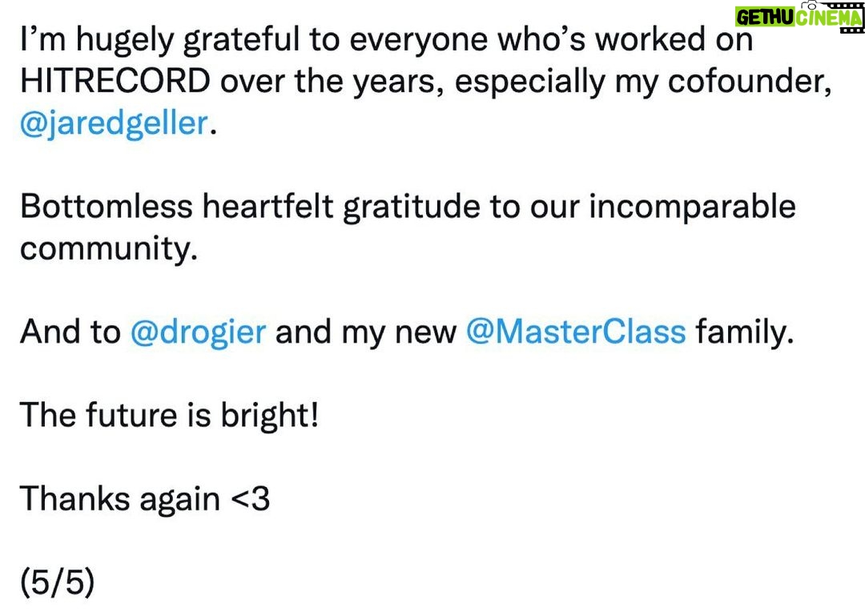Click the word HITRECORD in the tweet

(115, 81)
